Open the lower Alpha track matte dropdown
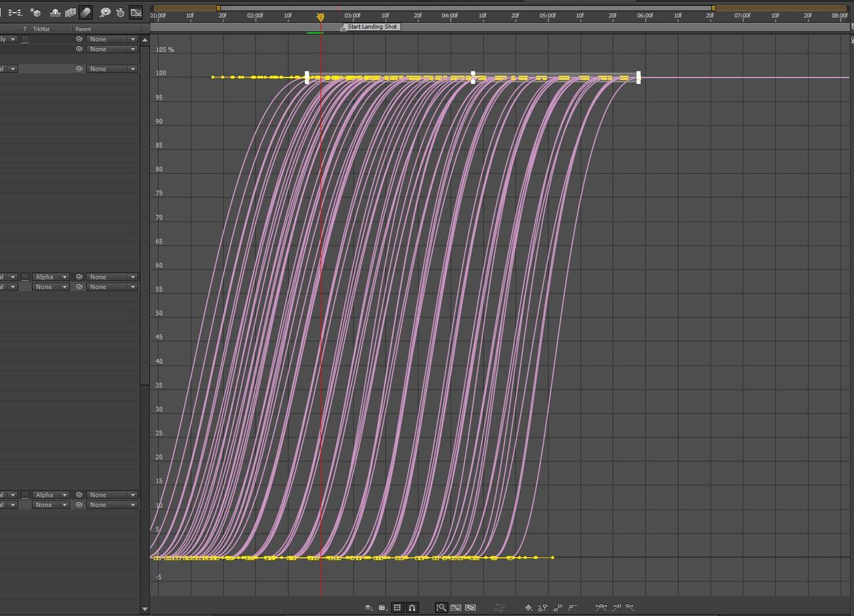 51,495
